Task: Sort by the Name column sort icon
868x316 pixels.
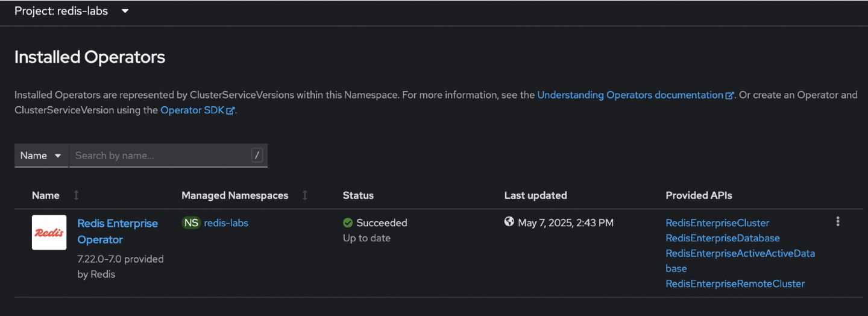Action: (76, 195)
